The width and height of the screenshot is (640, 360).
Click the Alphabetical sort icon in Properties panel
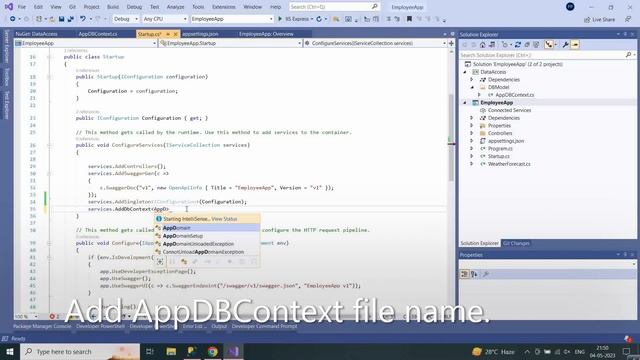pyautogui.click(x=474, y=274)
